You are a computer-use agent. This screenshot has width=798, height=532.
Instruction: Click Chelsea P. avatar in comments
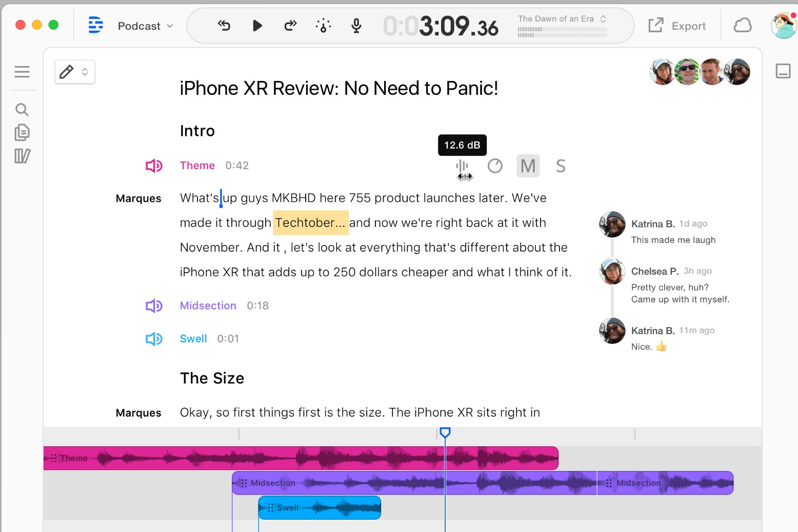click(612, 271)
